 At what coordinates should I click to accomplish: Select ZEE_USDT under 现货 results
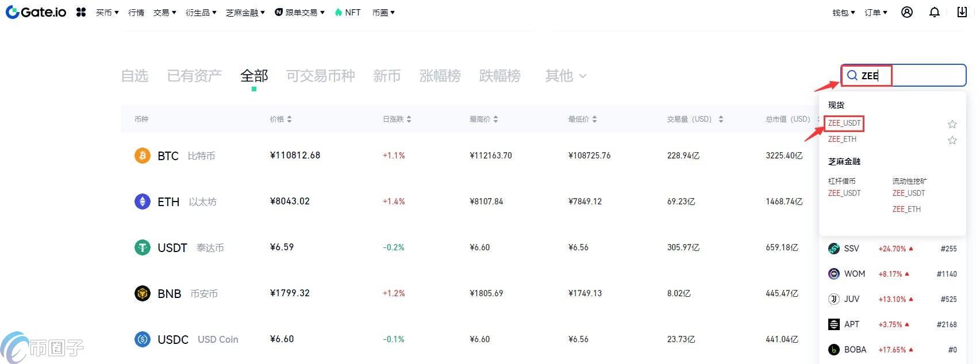point(844,123)
